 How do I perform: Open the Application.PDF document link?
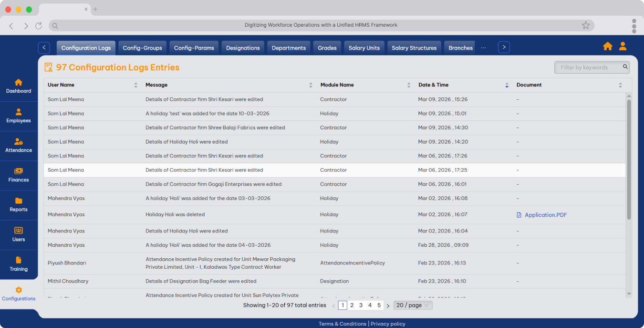pyautogui.click(x=545, y=215)
